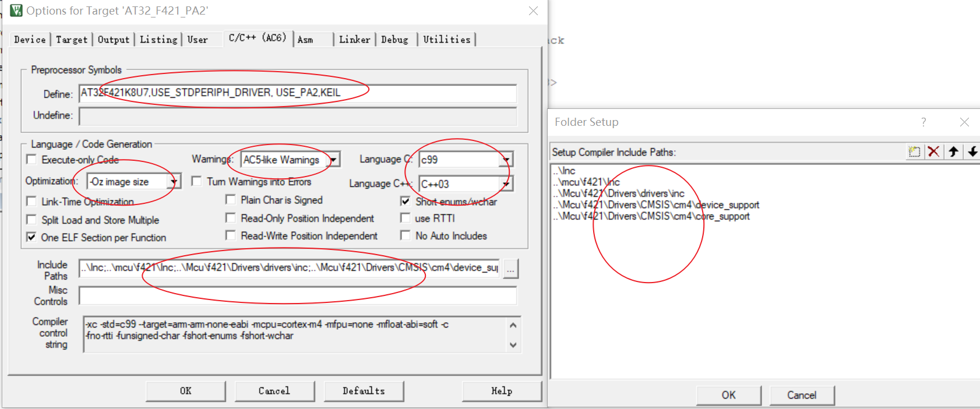Toggle Execute-only Code checkbox
The image size is (980, 409).
[x=32, y=160]
